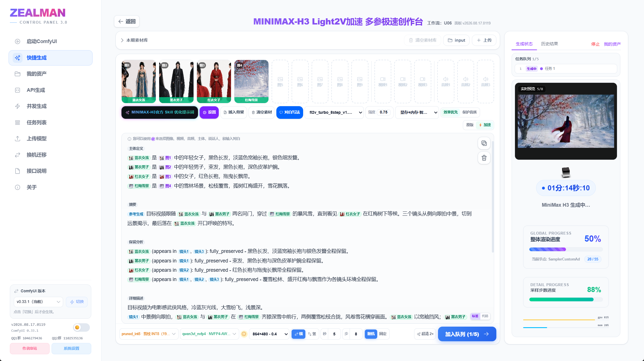Open 我的资产 in the left sidebar
This screenshot has width=644, height=361.
(50, 74)
